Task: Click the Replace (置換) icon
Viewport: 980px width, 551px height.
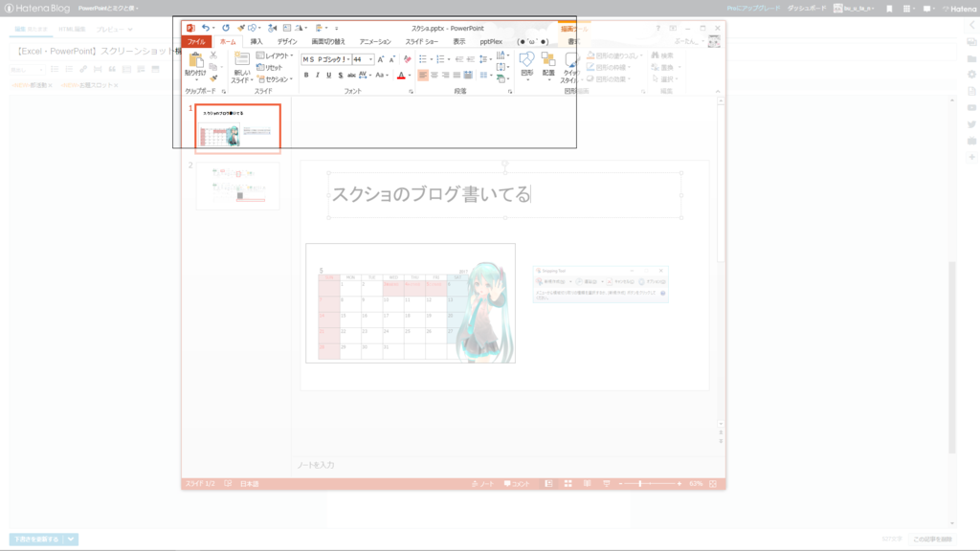Action: click(x=664, y=67)
